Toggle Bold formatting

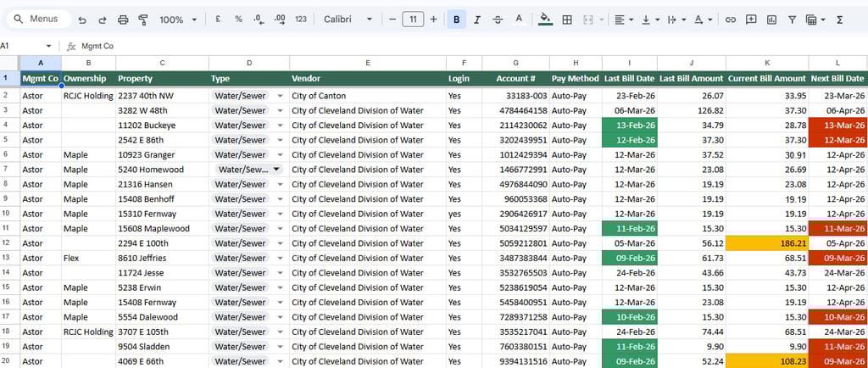click(457, 20)
